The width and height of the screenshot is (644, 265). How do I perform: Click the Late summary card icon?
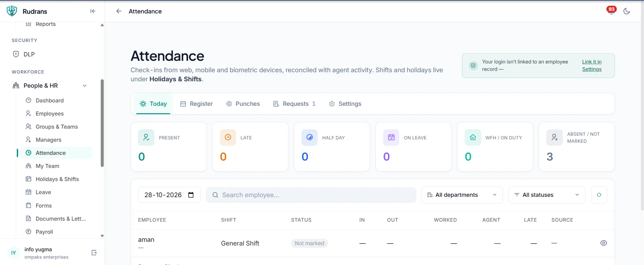click(228, 137)
